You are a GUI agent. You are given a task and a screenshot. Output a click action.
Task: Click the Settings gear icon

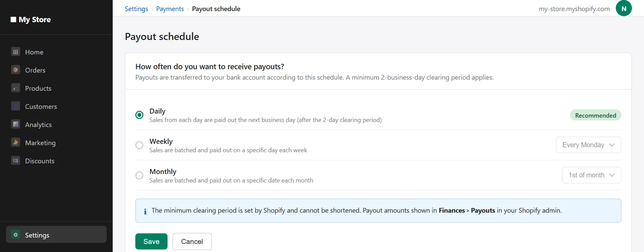click(x=15, y=235)
